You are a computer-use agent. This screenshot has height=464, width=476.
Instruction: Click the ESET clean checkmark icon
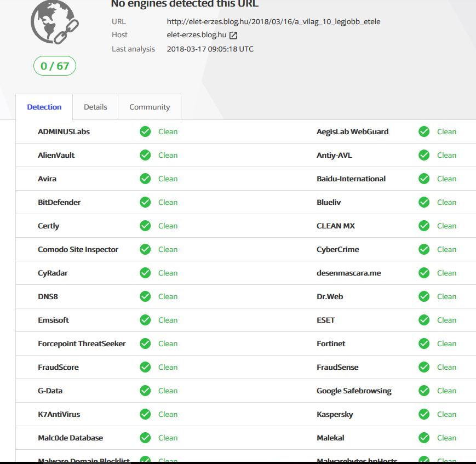424,320
